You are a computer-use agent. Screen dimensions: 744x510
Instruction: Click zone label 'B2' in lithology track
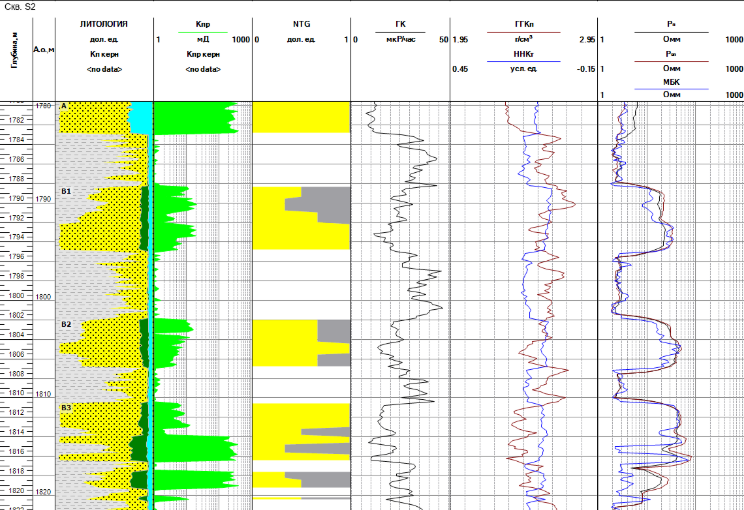66,324
